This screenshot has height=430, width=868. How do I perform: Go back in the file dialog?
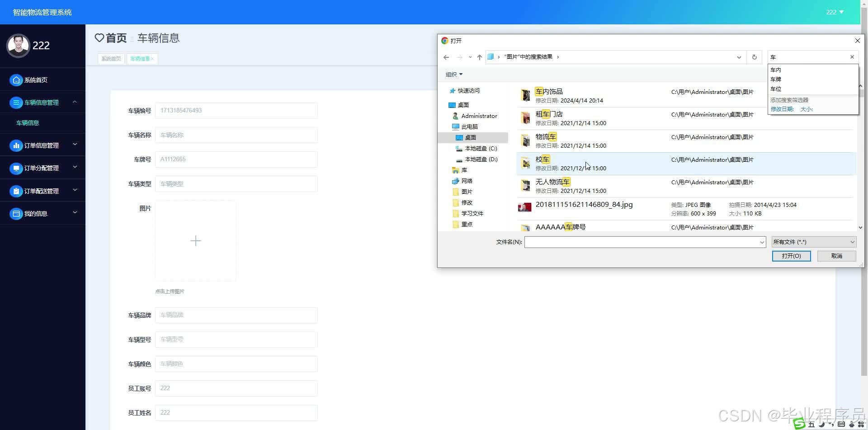pos(446,57)
